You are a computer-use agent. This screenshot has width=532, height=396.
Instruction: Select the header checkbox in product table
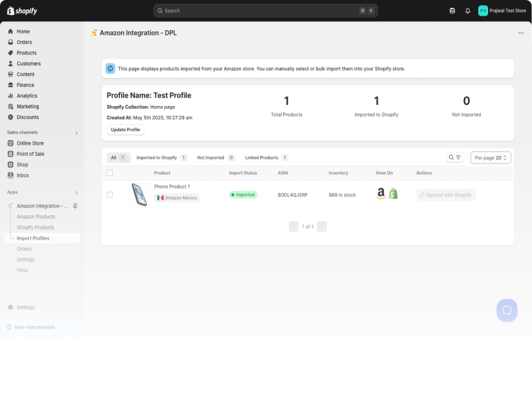[x=110, y=173]
